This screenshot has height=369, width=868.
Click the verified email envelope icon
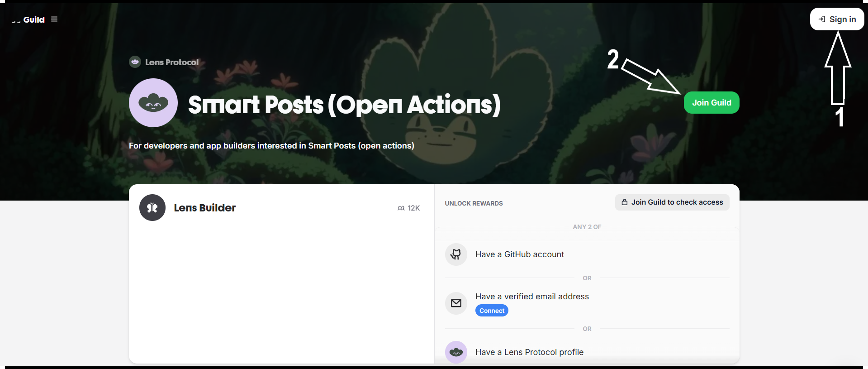click(456, 303)
